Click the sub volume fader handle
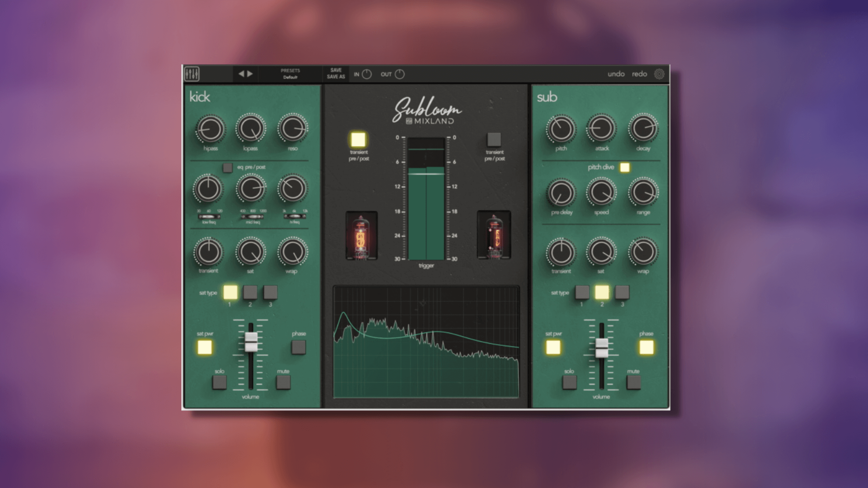 [x=602, y=348]
